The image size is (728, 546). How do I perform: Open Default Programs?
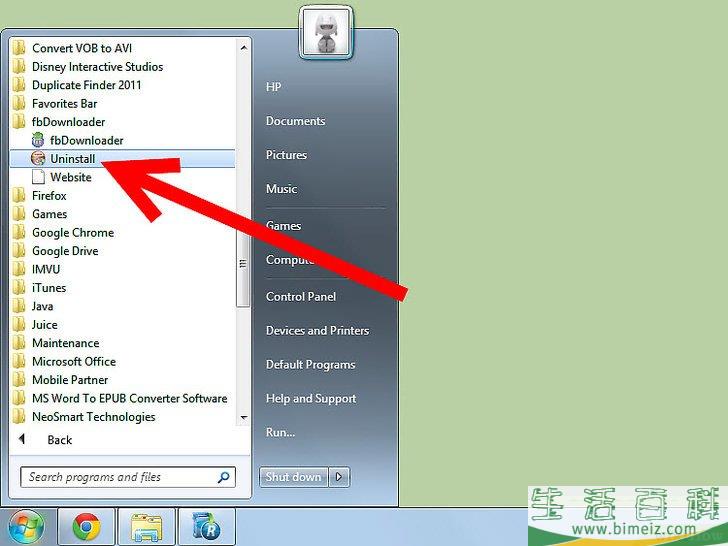(x=311, y=364)
